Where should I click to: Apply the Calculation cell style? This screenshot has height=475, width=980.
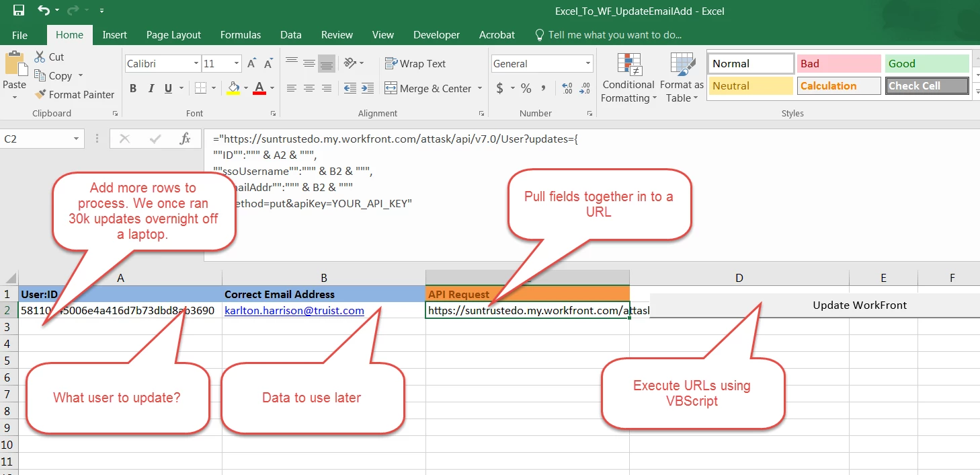point(839,86)
